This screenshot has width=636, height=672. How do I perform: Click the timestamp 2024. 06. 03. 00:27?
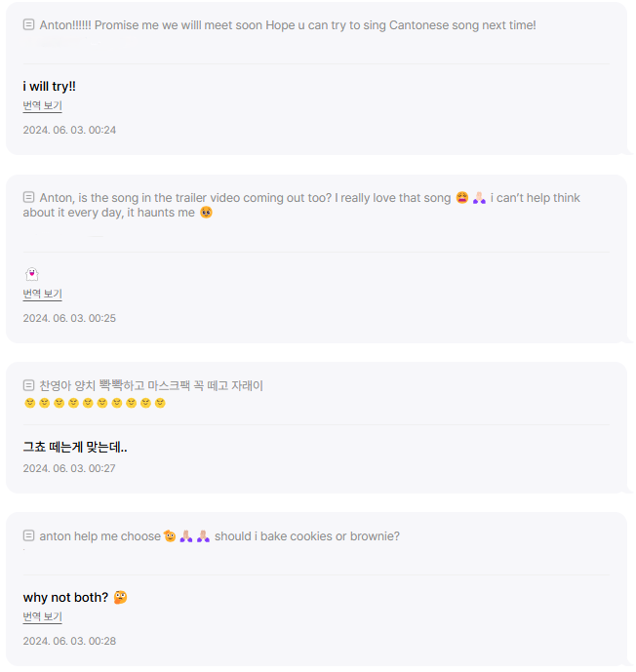click(x=69, y=468)
